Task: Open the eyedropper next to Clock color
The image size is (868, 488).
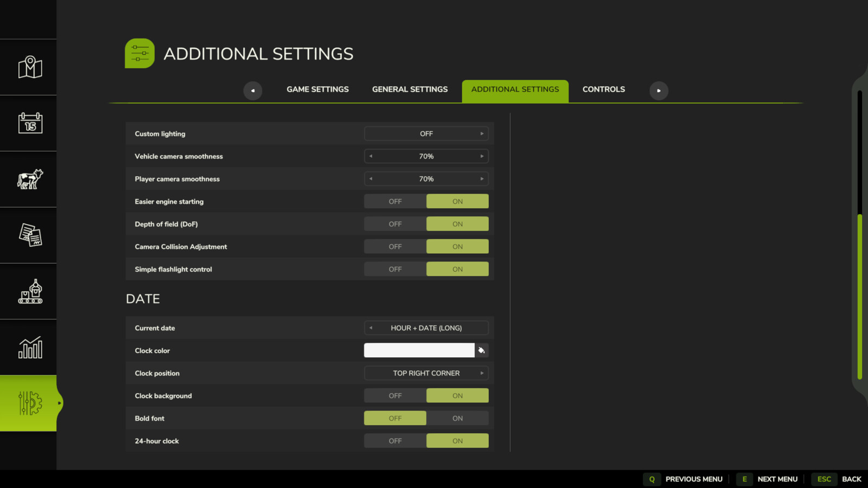Action: [482, 350]
